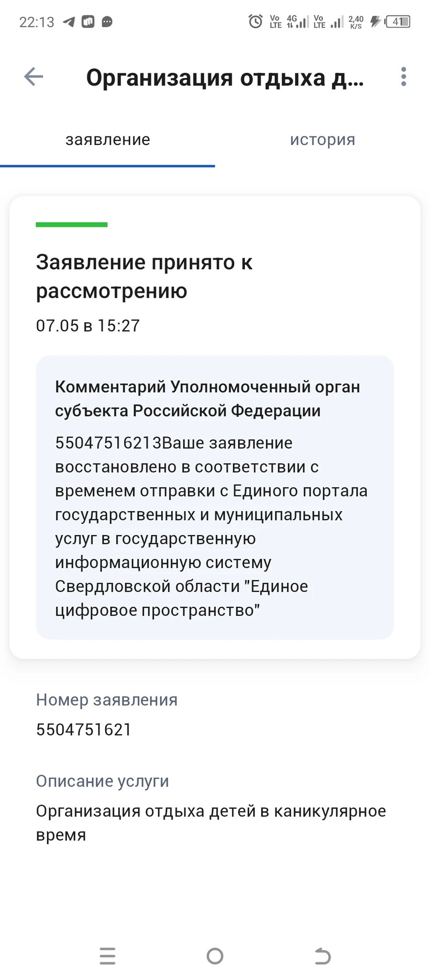Tap the comment box from Уполномоченный орган
Screen dimensions: 430x980
215,497
